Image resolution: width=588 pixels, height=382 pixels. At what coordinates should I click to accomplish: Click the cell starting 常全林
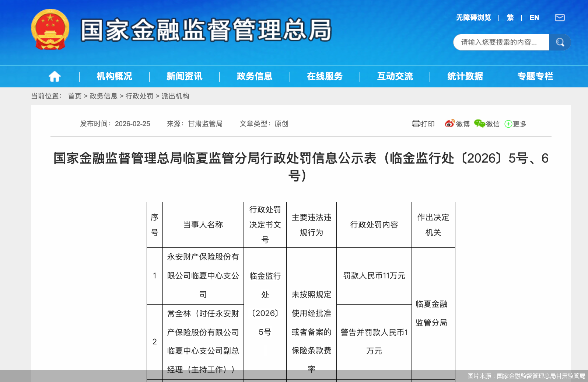pyautogui.click(x=203, y=342)
